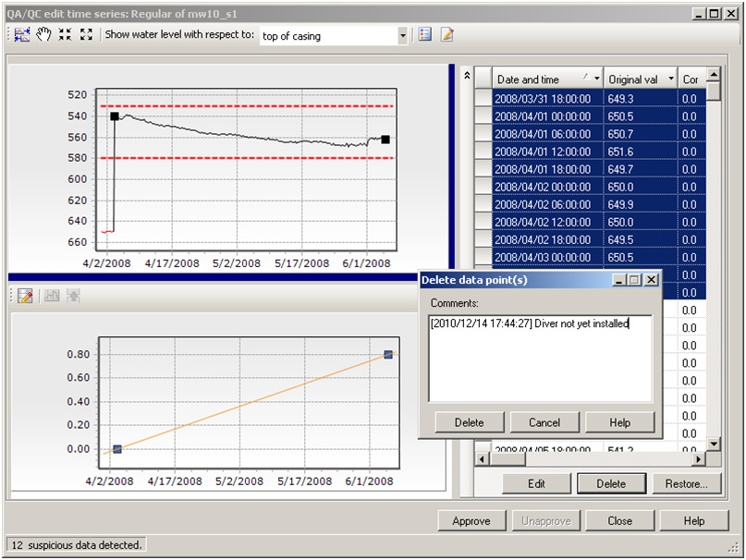This screenshot has width=746, height=560.
Task: Open the Original val column filter arrow
Action: pyautogui.click(x=671, y=79)
